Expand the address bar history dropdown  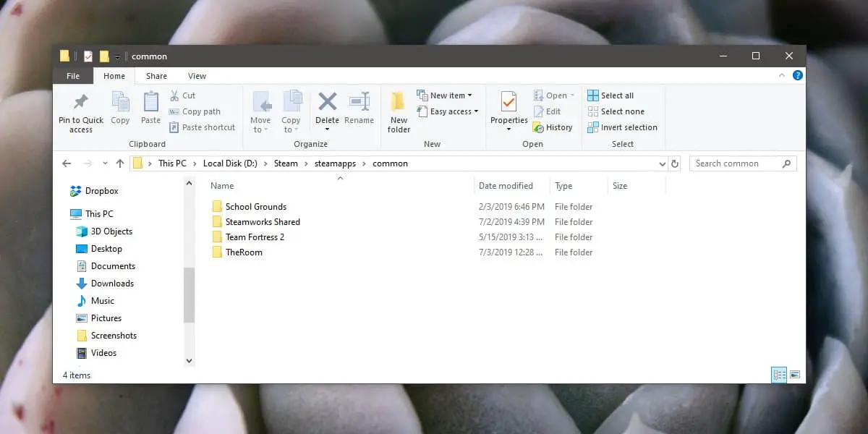click(663, 164)
